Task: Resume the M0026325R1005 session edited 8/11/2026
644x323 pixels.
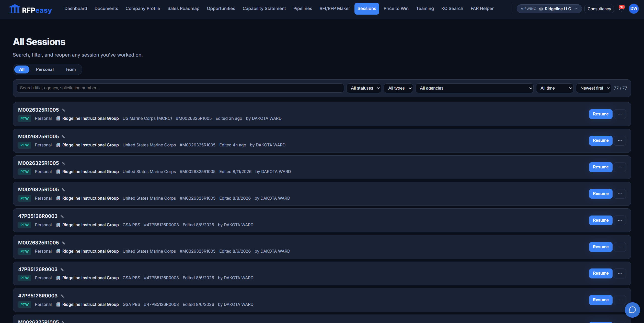Action: point(601,167)
